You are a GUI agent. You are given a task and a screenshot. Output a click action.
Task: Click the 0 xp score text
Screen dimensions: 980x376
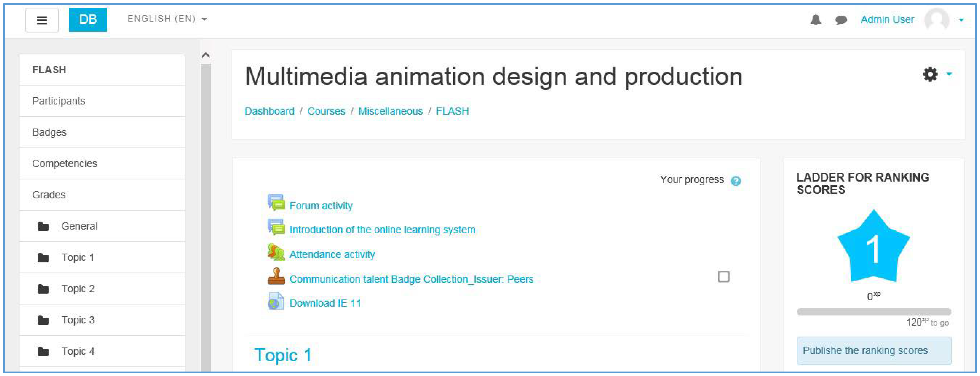coord(873,296)
